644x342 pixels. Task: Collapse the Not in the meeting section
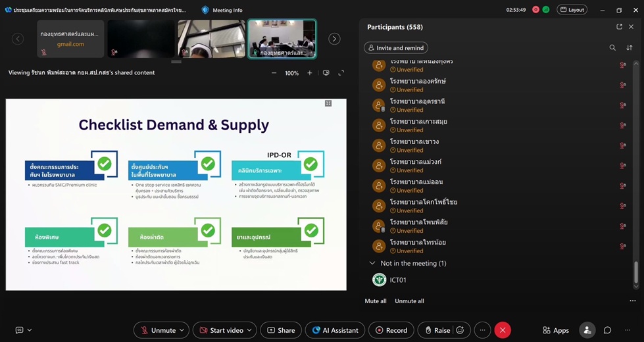point(372,263)
